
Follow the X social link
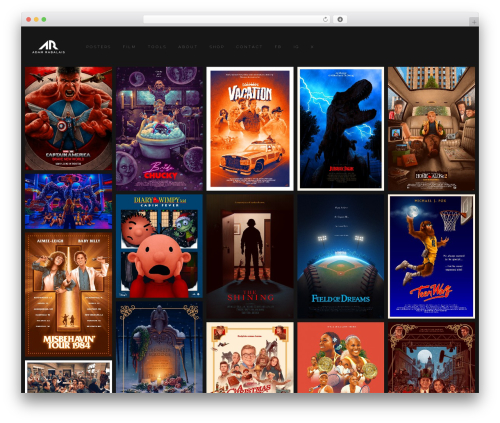pos(312,47)
